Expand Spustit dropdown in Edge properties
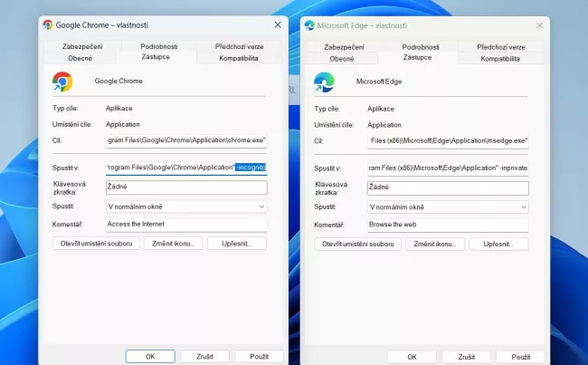This screenshot has width=588, height=365. (x=448, y=207)
